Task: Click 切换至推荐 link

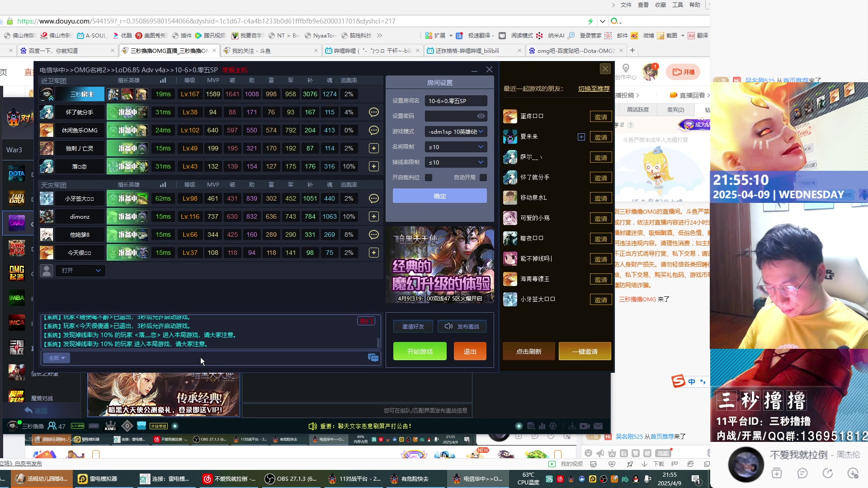Action: [x=594, y=89]
